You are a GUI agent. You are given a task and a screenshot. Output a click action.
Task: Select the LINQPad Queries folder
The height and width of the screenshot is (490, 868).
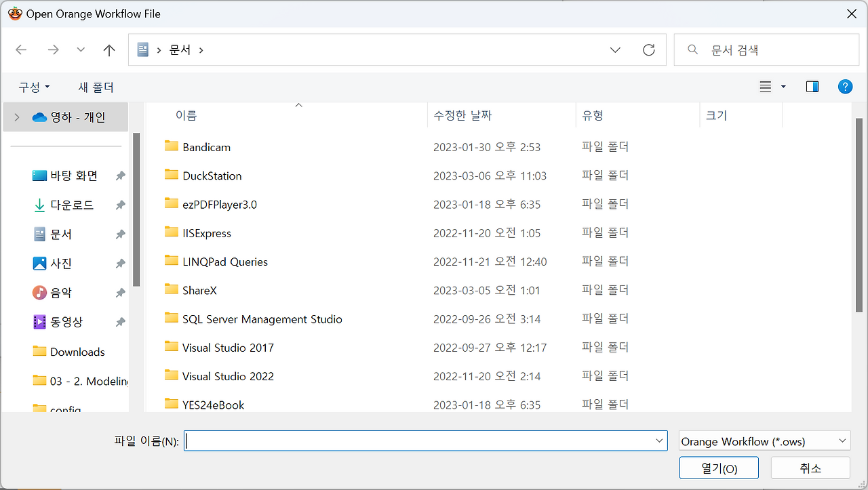click(224, 262)
